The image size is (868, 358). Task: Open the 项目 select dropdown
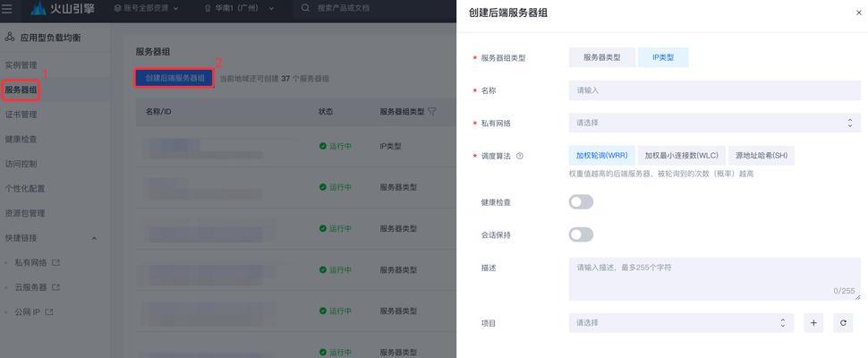pos(682,322)
